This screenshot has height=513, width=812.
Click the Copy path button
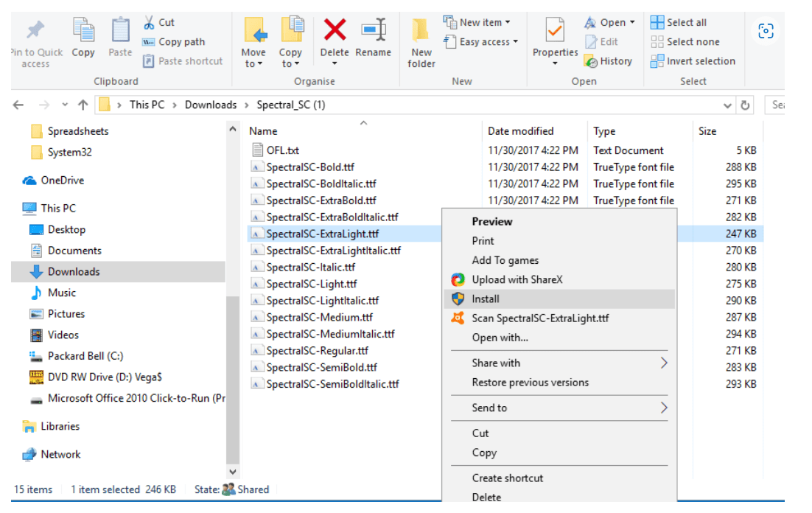tap(179, 41)
